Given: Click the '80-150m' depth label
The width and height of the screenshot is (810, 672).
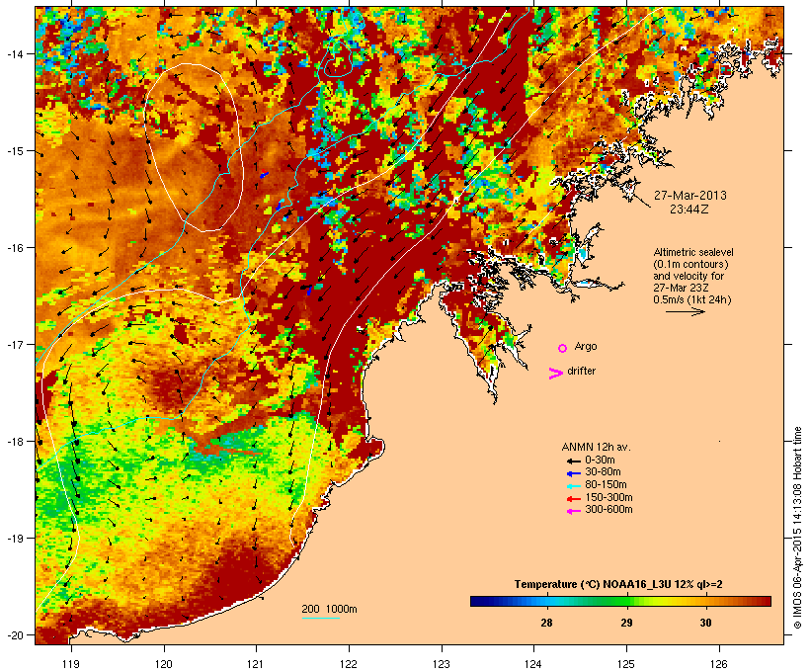Looking at the screenshot, I should [606, 485].
